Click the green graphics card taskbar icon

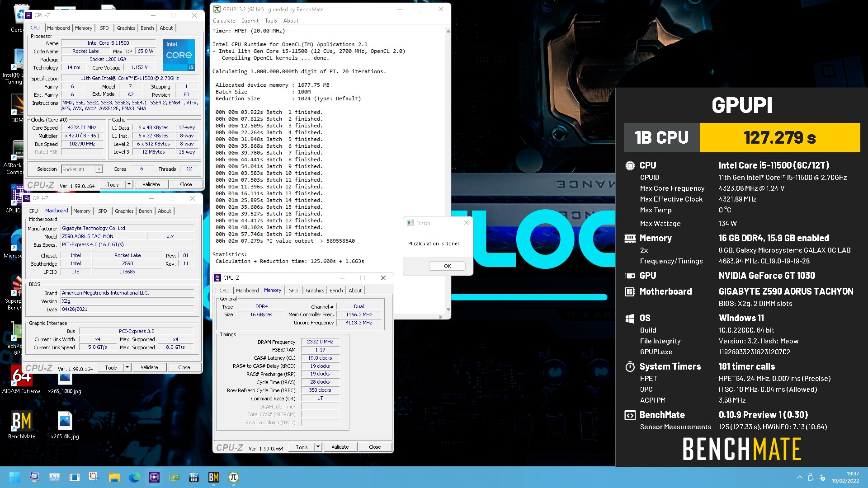[x=174, y=477]
